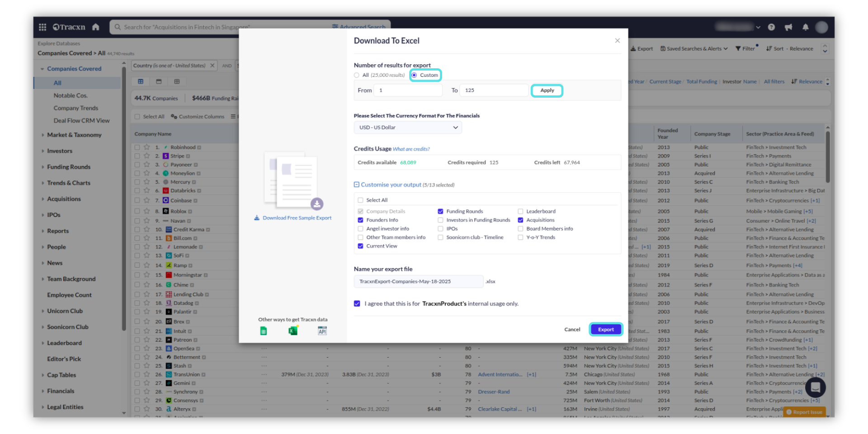The width and height of the screenshot is (868, 434).
Task: Enable the Leaderboard checkbox
Action: tap(520, 211)
